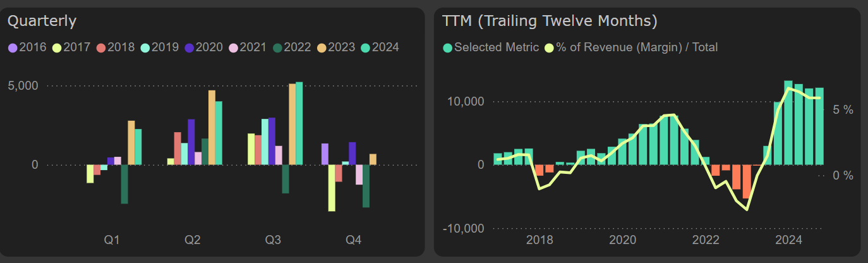Click the Q1 axis label

point(112,240)
